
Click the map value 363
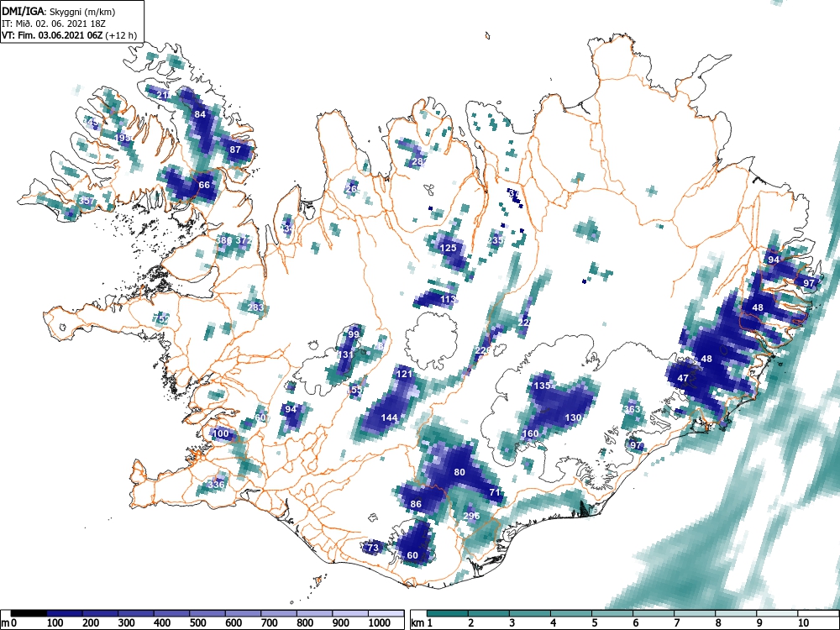click(x=633, y=409)
